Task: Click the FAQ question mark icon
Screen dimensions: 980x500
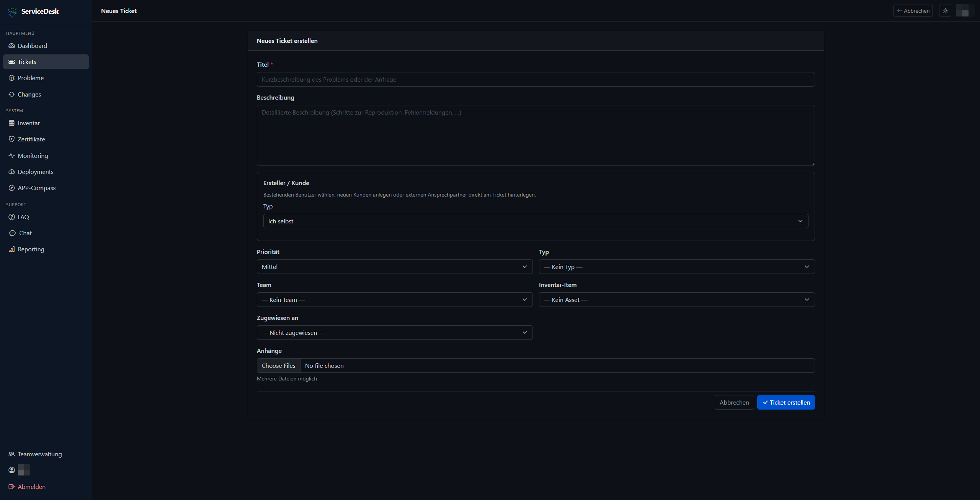Action: 11,217
